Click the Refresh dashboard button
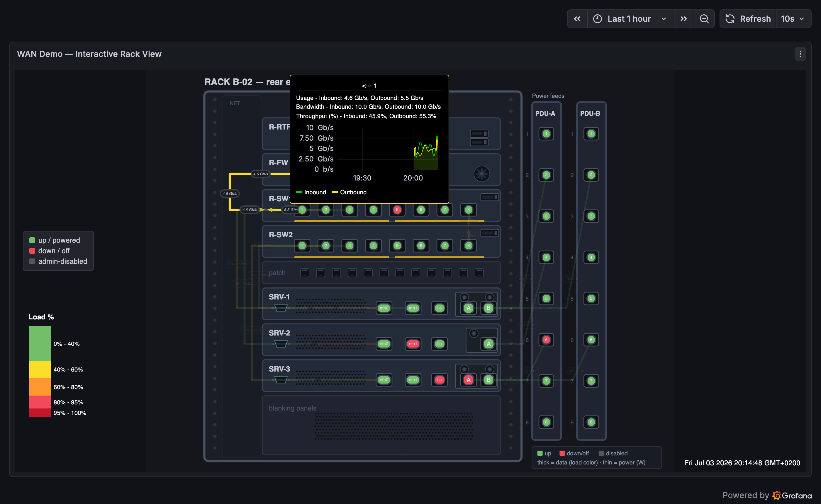Image resolution: width=821 pixels, height=504 pixels. [748, 19]
